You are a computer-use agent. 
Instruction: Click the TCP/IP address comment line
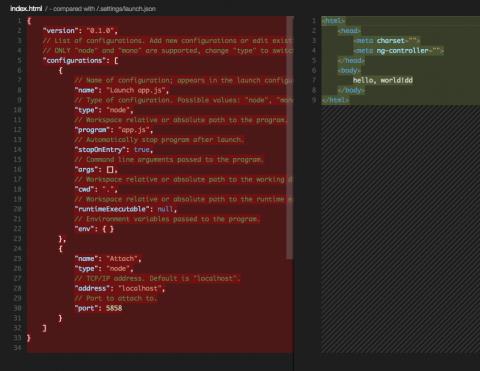click(x=157, y=278)
